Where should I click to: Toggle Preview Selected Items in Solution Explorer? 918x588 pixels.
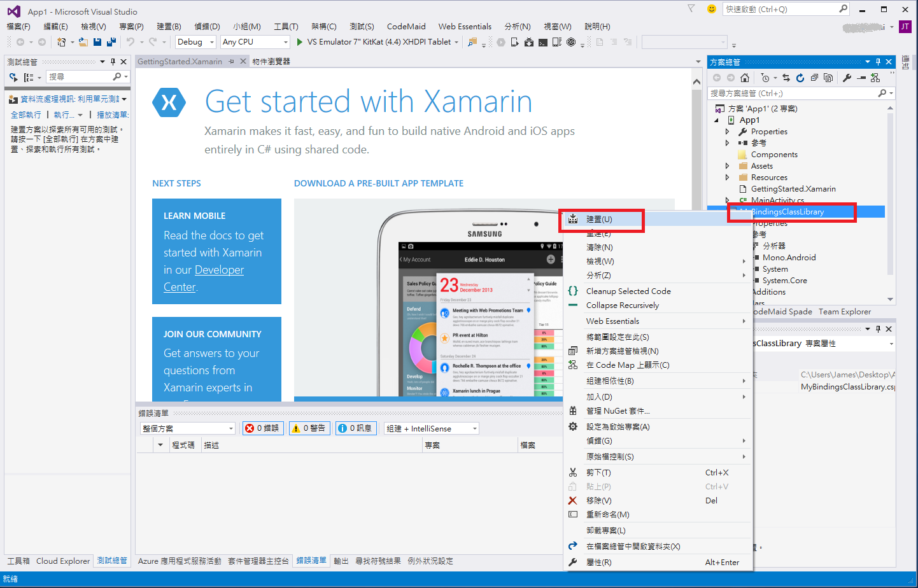861,78
